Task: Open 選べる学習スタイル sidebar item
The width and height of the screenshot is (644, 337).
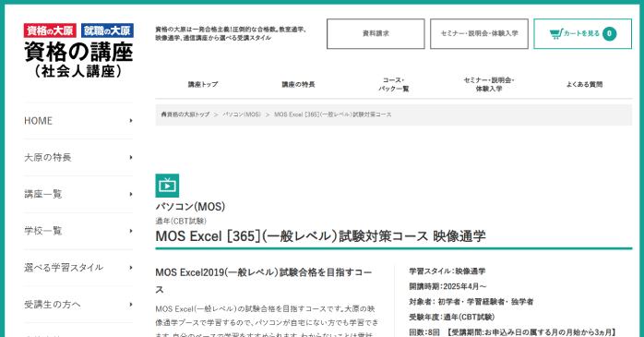Action: [78, 268]
